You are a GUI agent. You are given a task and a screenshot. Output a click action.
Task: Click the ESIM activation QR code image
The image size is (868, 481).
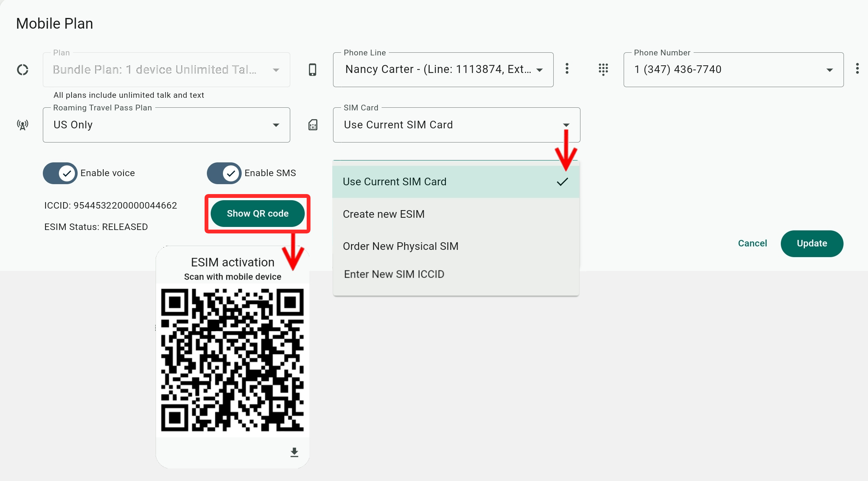pos(232,360)
